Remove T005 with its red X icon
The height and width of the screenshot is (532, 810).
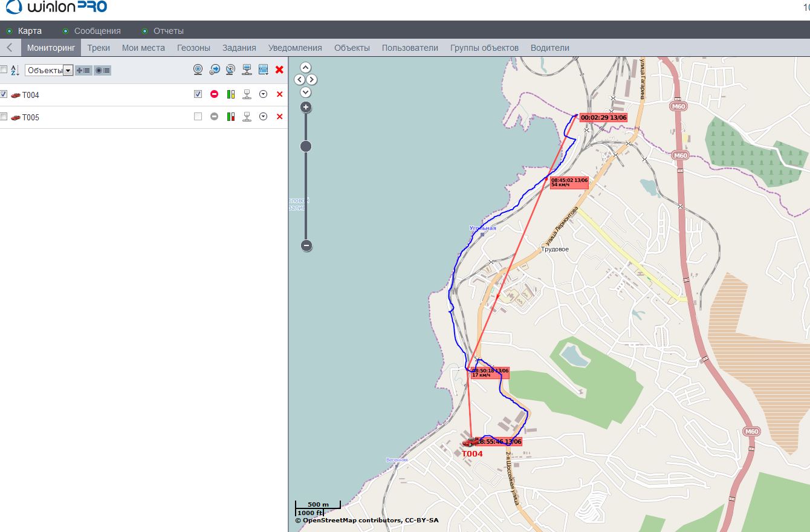click(279, 117)
